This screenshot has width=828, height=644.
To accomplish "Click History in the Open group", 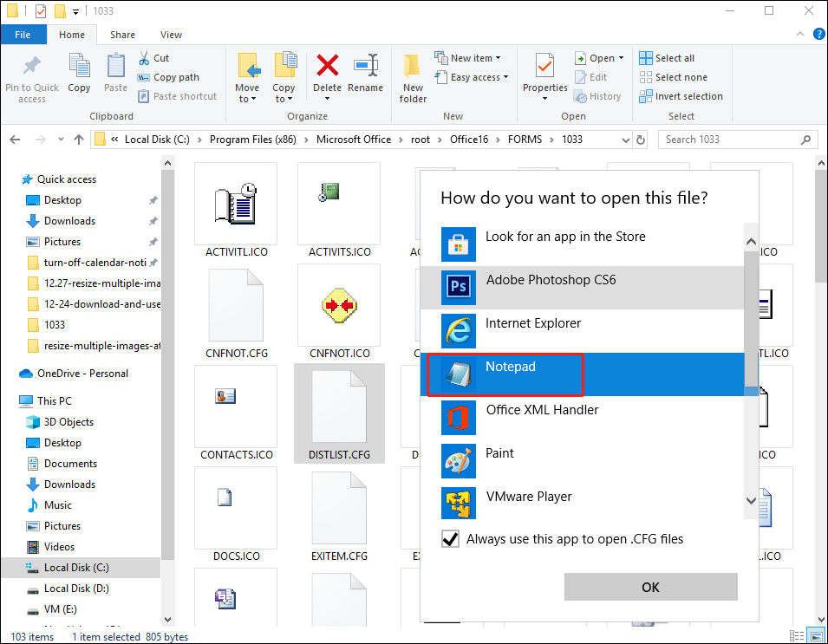I will [597, 96].
